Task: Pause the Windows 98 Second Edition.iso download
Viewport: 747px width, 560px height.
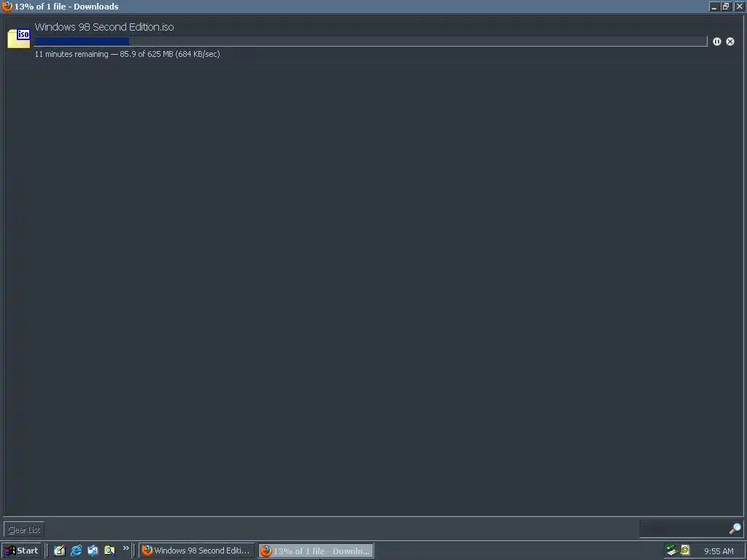Action: (x=716, y=42)
